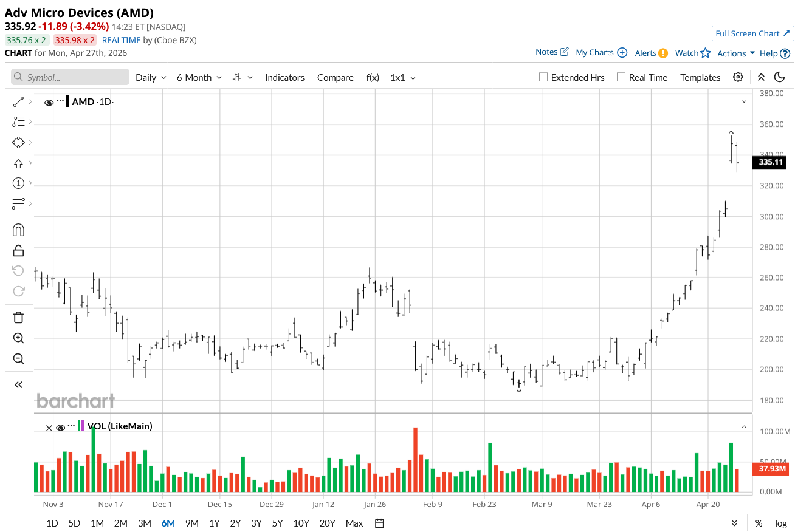Open the VOL indicator options ellipsis

72,425
